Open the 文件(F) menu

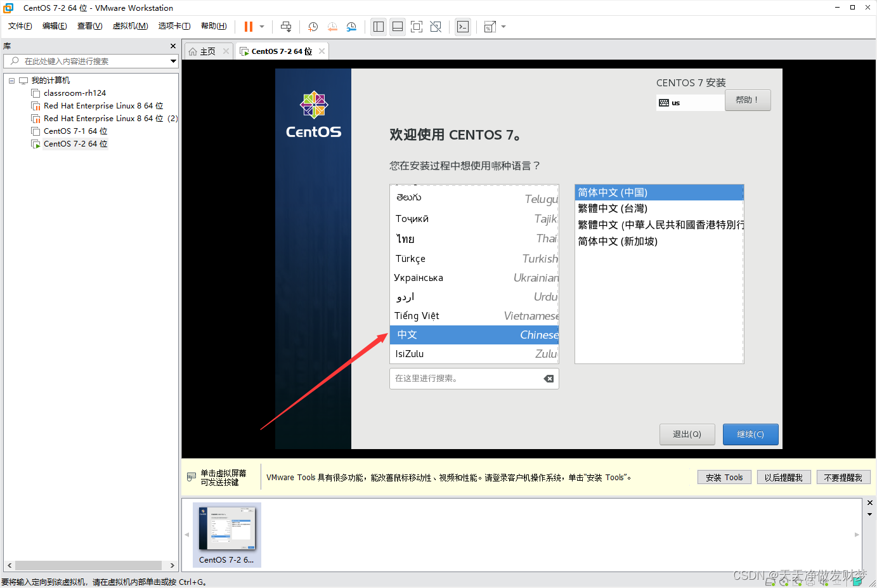20,26
